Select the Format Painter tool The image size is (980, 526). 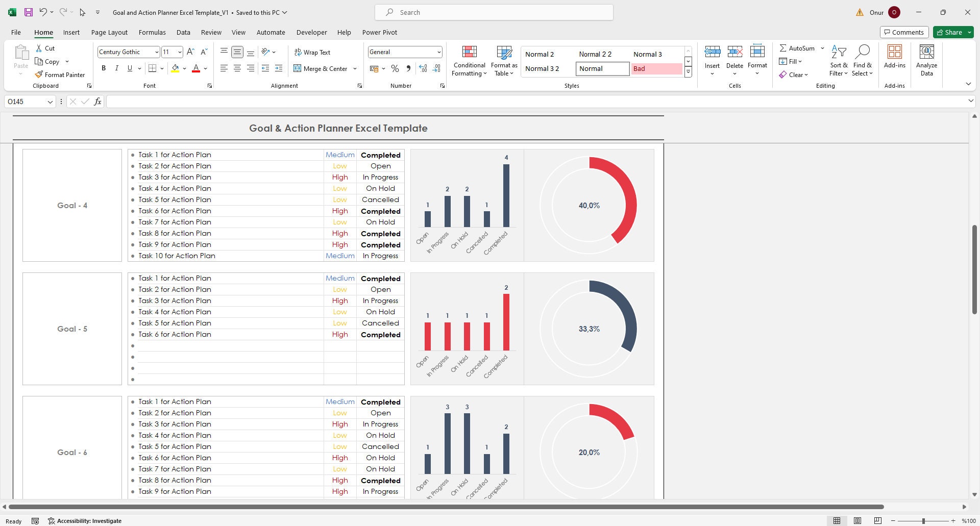pos(60,74)
